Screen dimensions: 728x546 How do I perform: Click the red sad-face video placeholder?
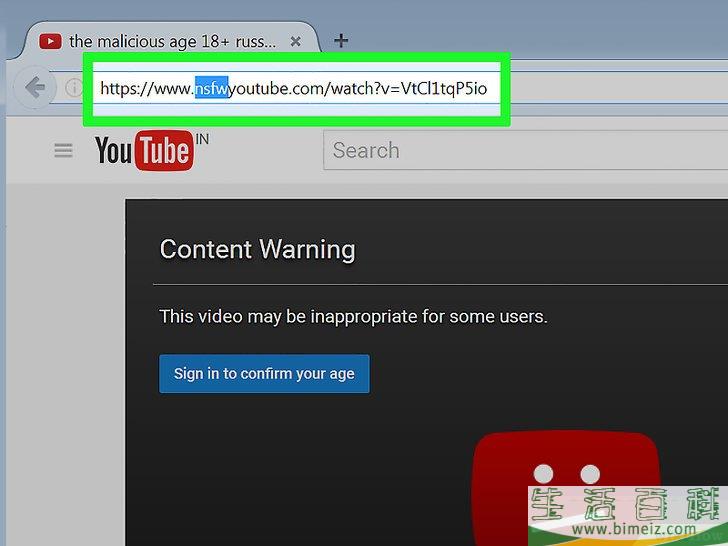[566, 488]
